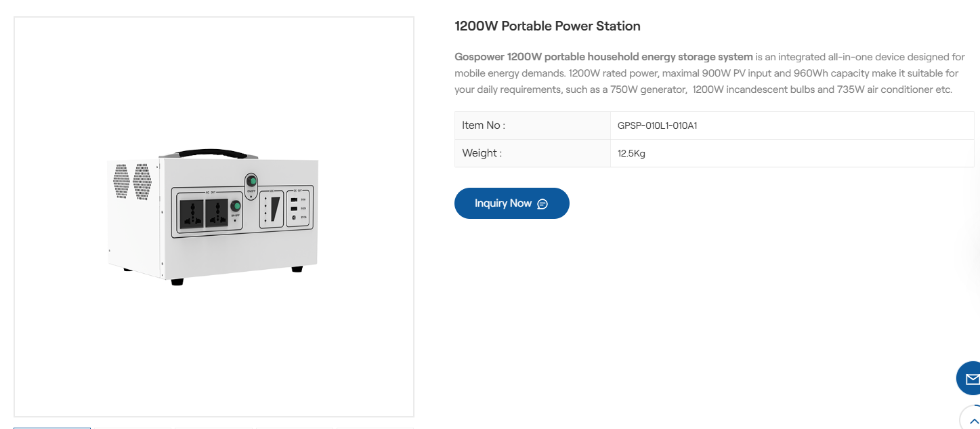980x429 pixels.
Task: Click the 1200W Portable Power Station title
Action: tap(547, 26)
